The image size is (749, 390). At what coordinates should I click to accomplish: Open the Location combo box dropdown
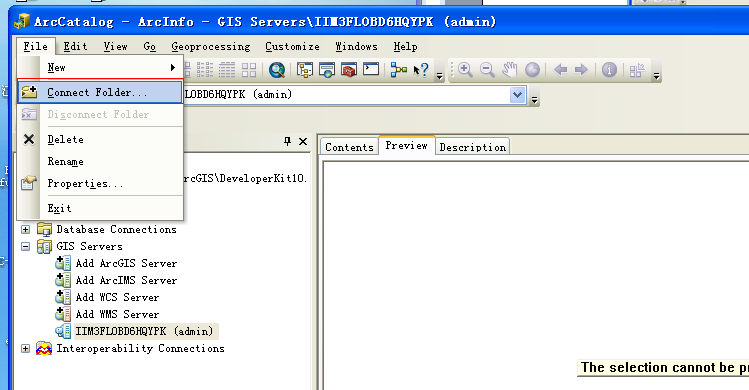click(x=517, y=95)
